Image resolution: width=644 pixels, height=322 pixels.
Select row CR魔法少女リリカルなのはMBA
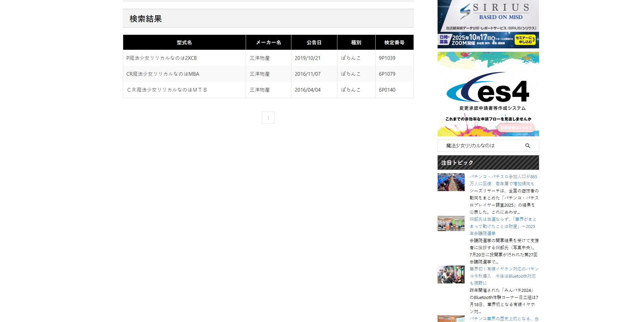click(x=268, y=74)
